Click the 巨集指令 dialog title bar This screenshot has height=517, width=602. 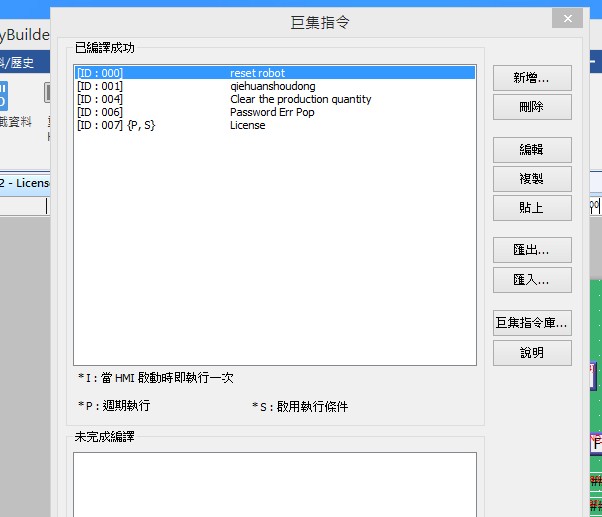pos(319,20)
